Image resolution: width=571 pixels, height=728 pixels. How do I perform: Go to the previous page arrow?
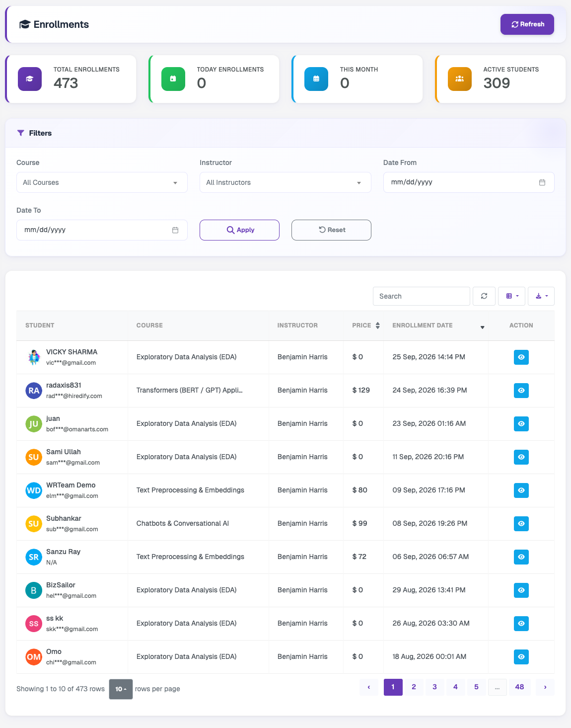click(369, 687)
